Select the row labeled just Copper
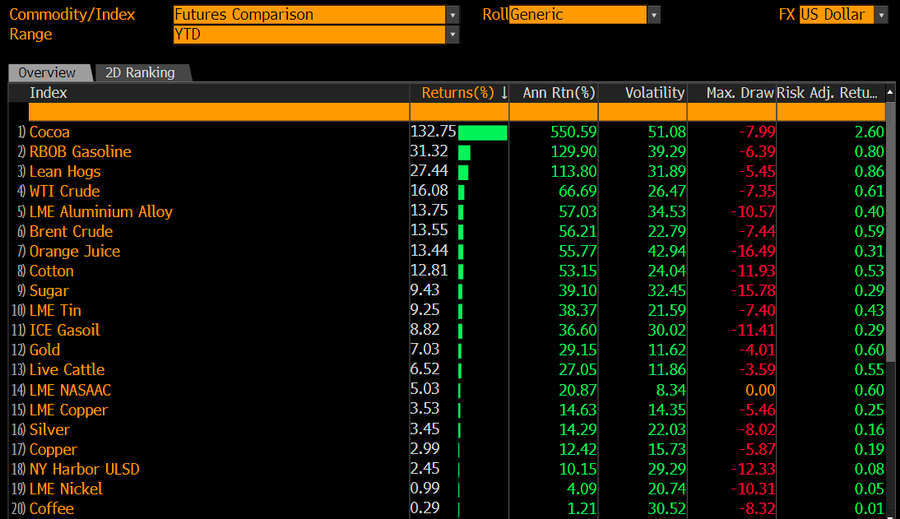 tap(448, 450)
